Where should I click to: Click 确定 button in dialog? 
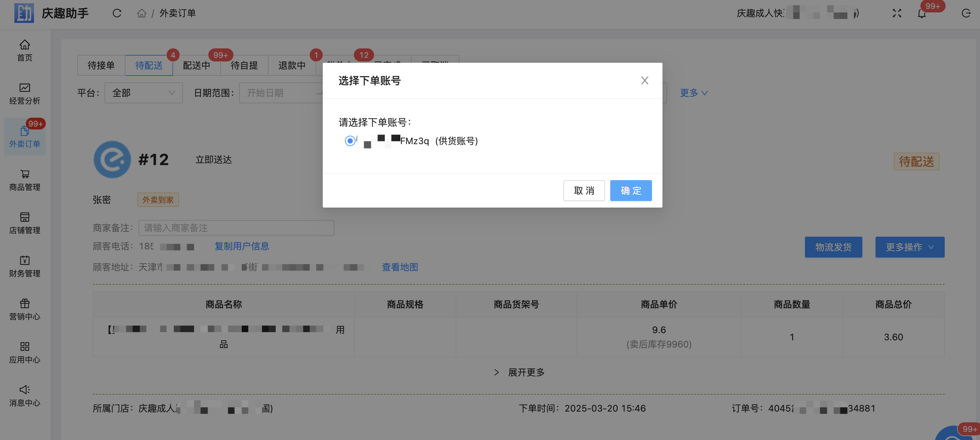pyautogui.click(x=630, y=190)
